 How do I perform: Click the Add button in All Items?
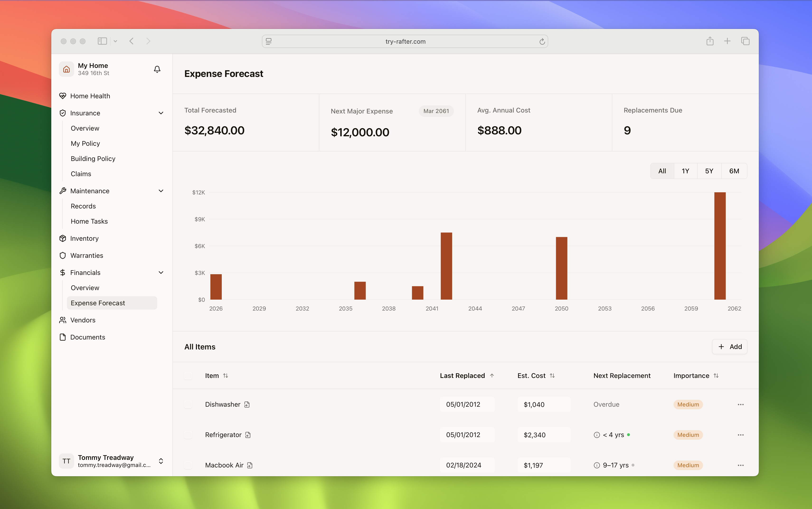(x=730, y=347)
